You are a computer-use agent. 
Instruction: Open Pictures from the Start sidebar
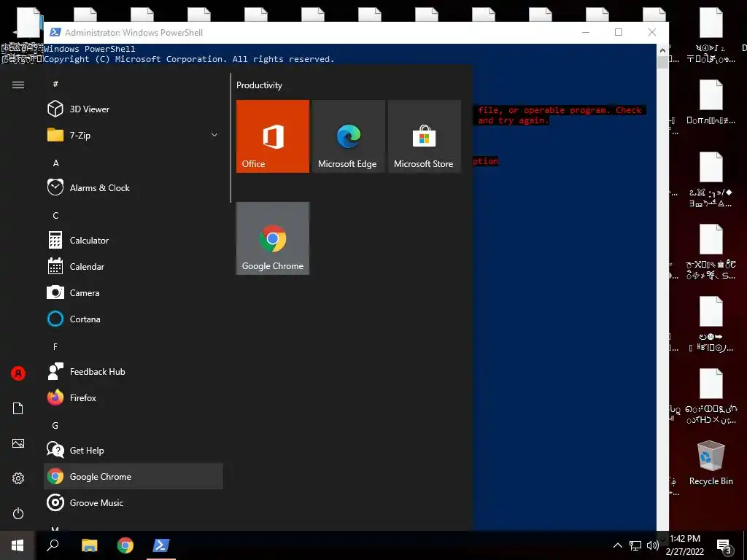(x=18, y=443)
